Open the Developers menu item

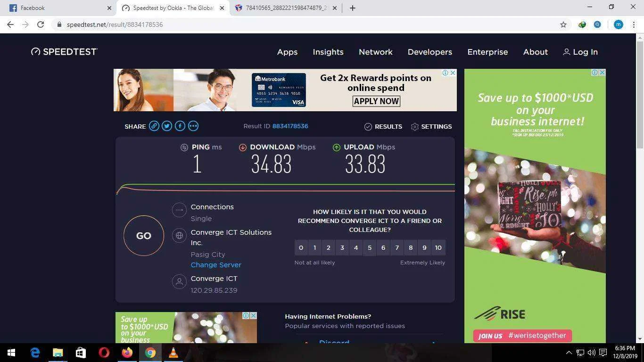(430, 52)
